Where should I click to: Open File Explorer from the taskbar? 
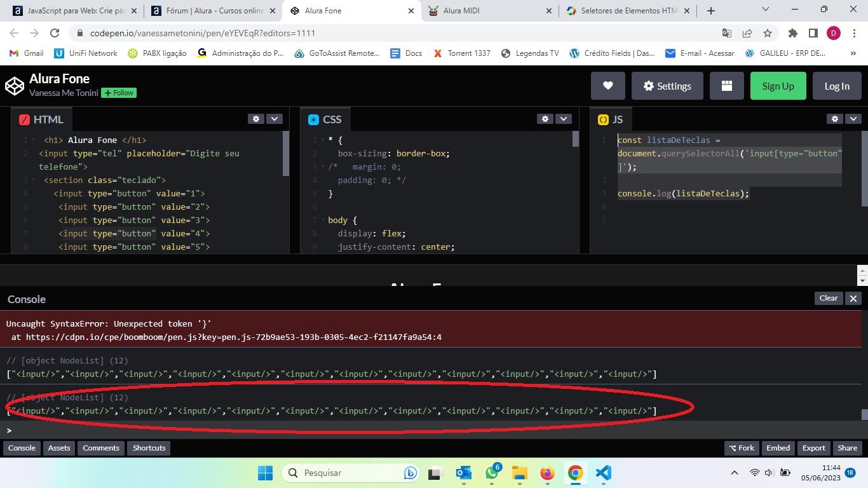520,473
